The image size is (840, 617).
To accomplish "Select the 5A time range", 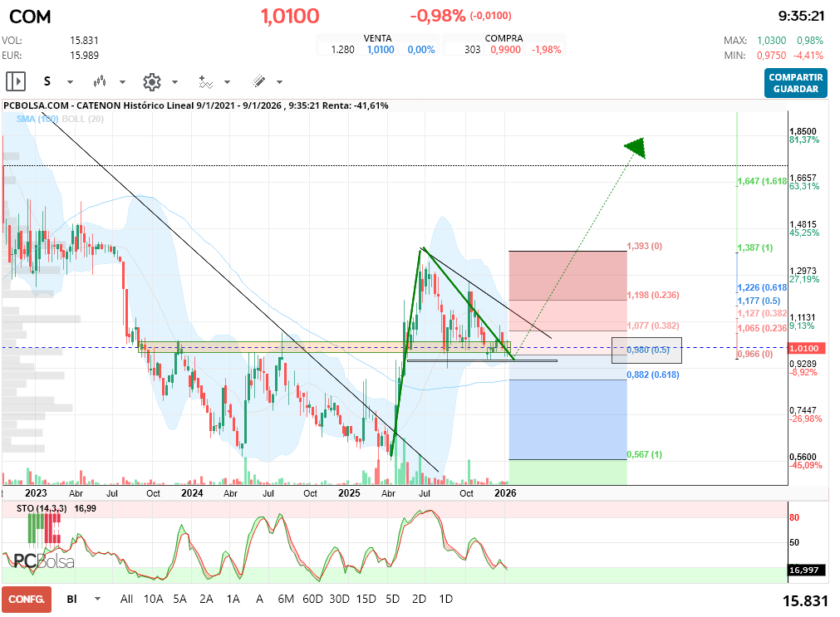I will point(180,599).
